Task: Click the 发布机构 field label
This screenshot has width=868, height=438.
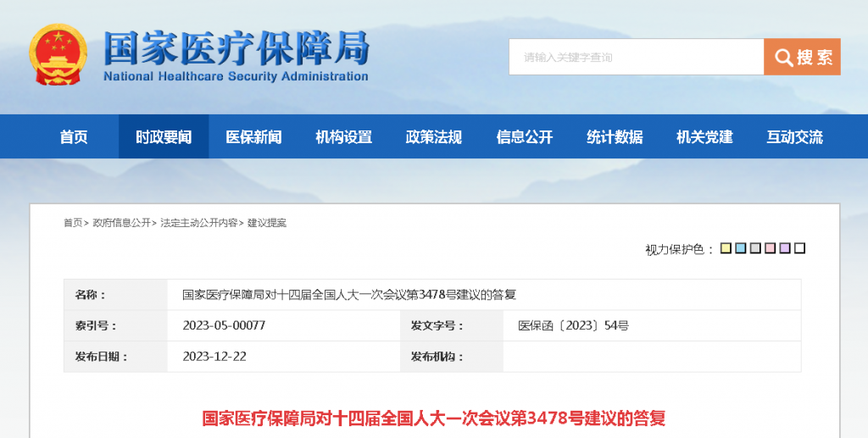Action: pos(437,357)
